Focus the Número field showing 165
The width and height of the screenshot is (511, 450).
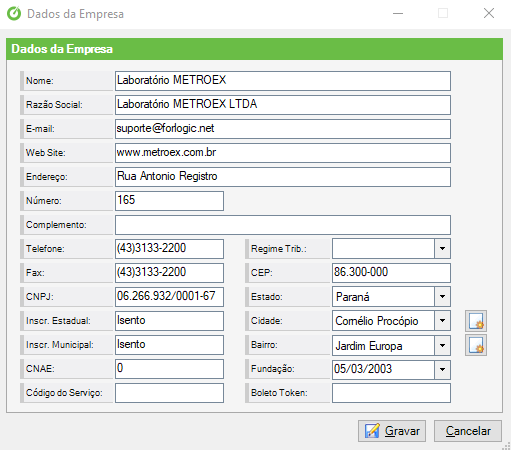tap(169, 201)
